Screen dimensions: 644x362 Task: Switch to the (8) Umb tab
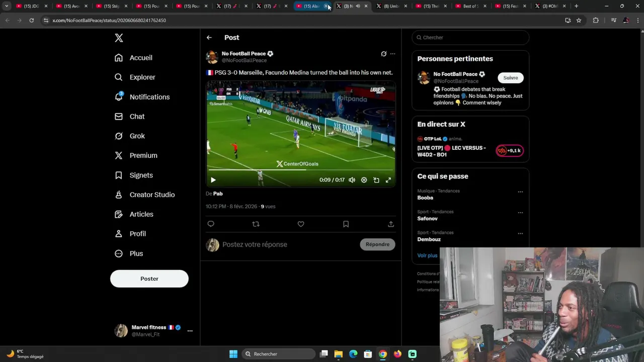tap(391, 6)
